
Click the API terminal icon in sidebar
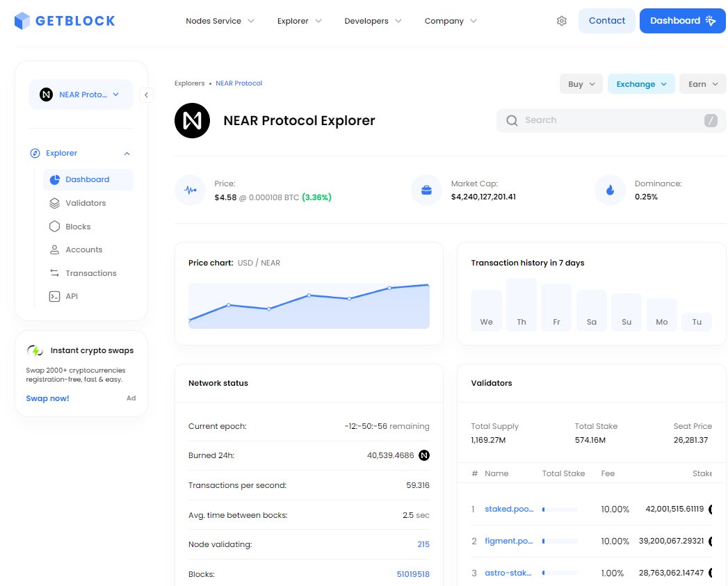coord(53,295)
